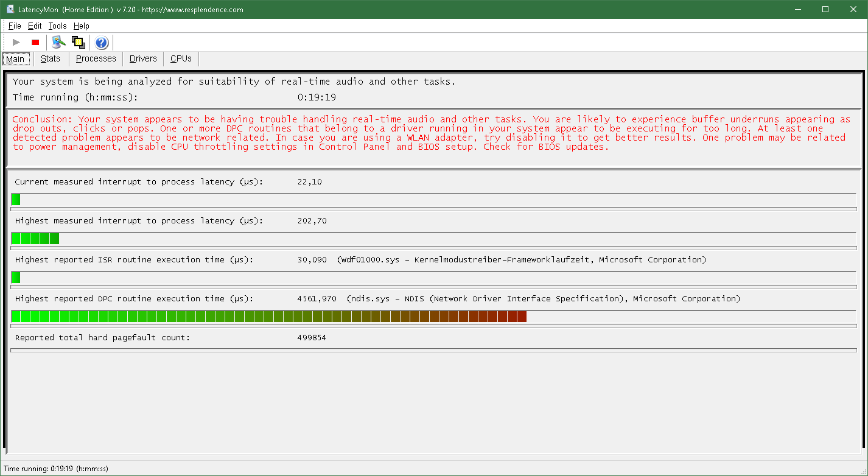
Task: Click the red Conclusion text paragraph
Action: (431, 133)
